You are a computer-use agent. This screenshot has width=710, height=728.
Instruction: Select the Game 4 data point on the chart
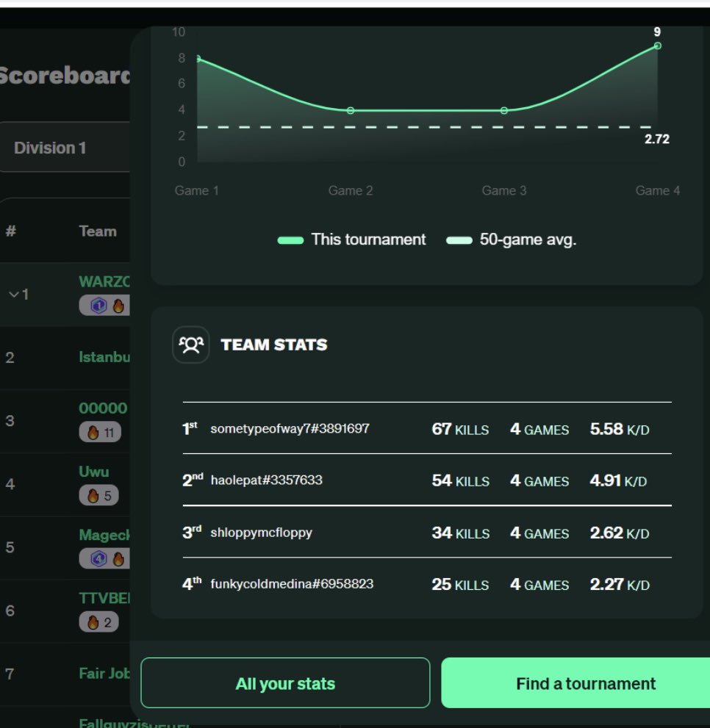click(x=656, y=46)
